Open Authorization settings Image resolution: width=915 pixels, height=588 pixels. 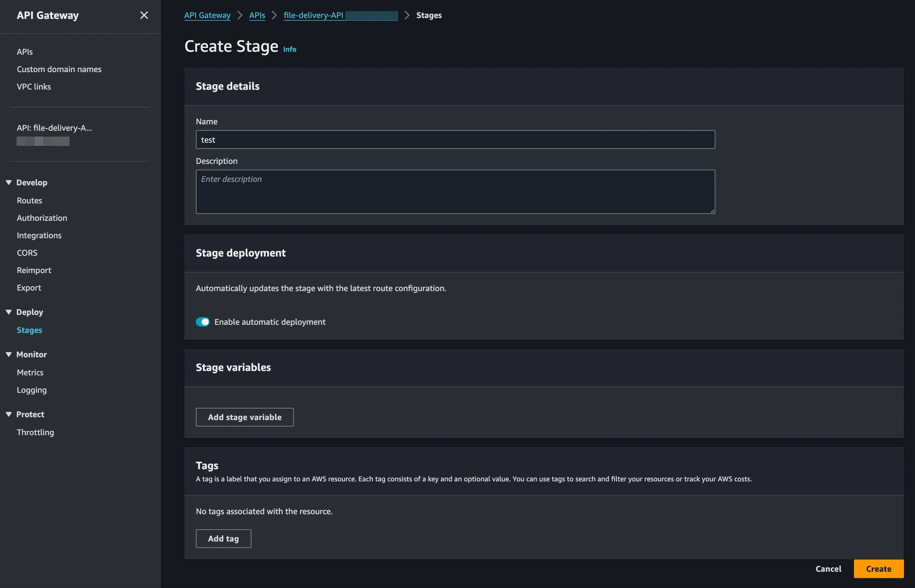click(x=42, y=218)
